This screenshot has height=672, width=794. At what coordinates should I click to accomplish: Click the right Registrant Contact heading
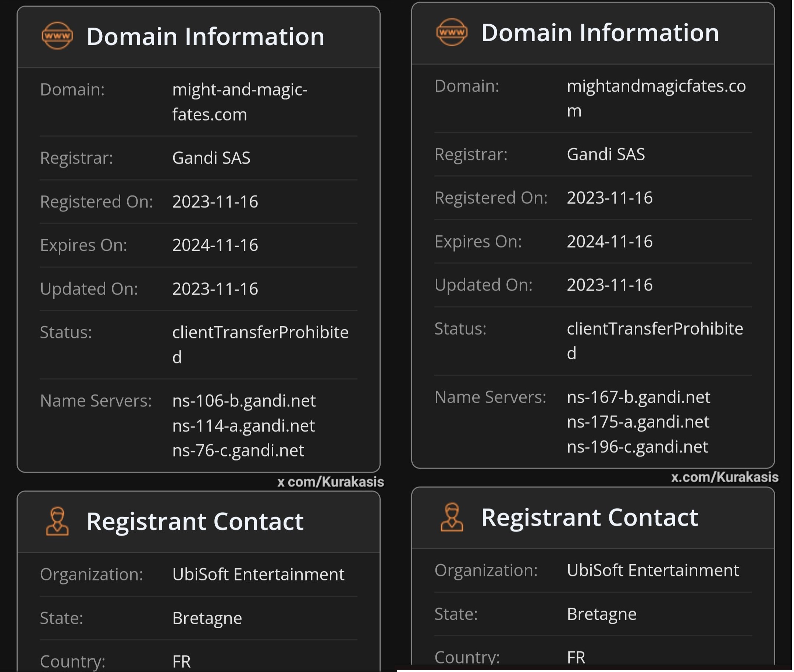589,517
